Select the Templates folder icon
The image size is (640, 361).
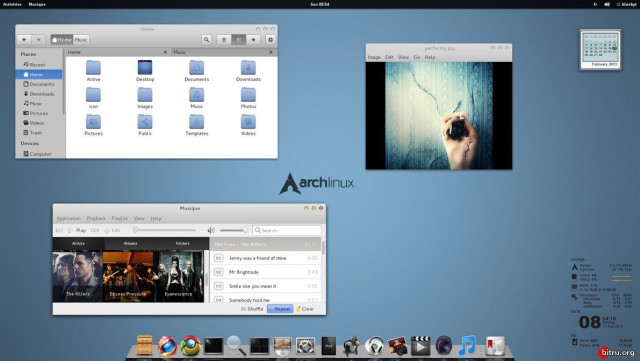tap(197, 125)
